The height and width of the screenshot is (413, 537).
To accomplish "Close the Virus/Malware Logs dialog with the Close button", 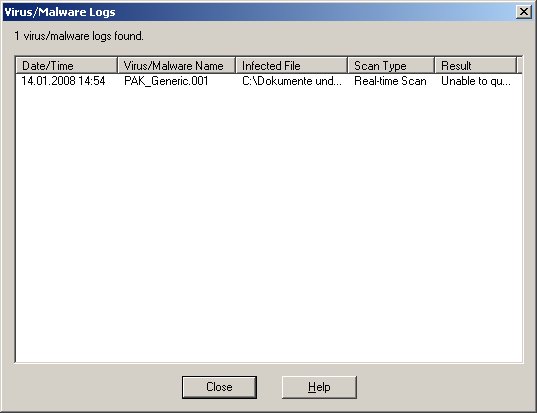I will pyautogui.click(x=219, y=387).
